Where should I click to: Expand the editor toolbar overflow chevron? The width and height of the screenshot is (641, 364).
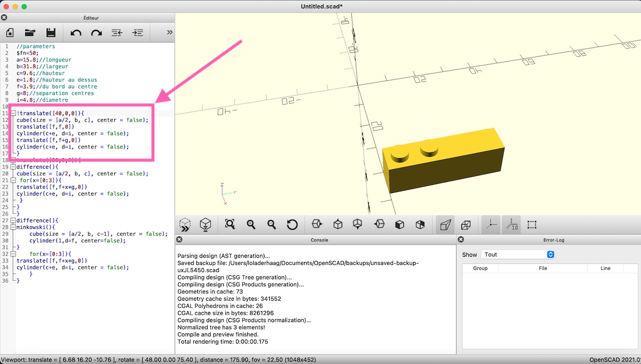[170, 32]
